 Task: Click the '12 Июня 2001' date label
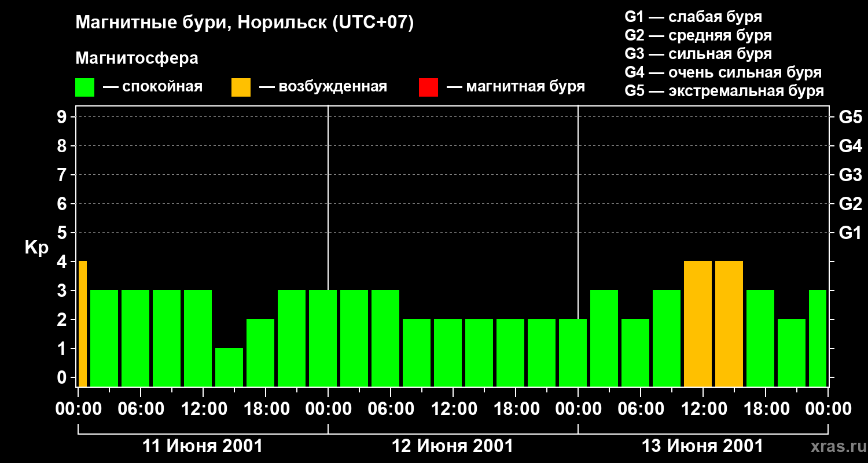coord(453,446)
